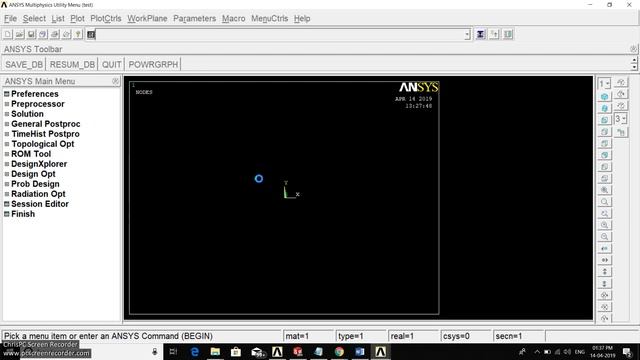Click the Save Analysis disk icon
Image resolution: width=640 pixels, height=360 pixels.
pyautogui.click(x=31, y=34)
